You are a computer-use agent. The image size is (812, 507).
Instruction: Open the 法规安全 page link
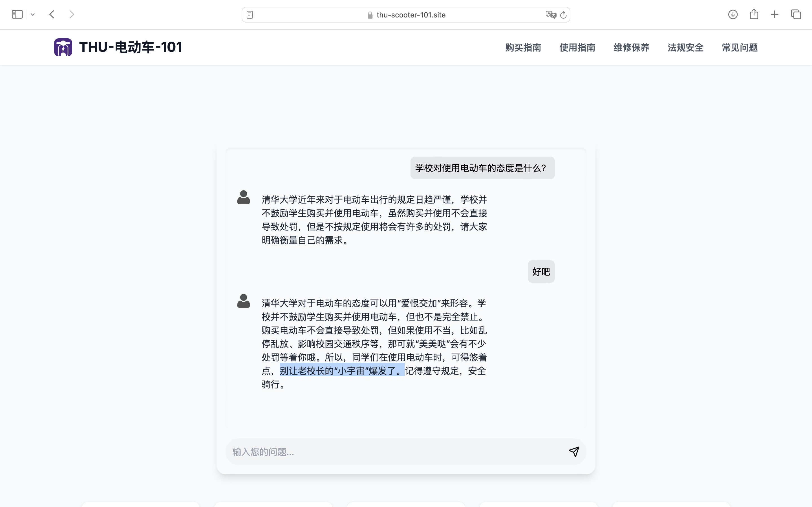pos(685,48)
